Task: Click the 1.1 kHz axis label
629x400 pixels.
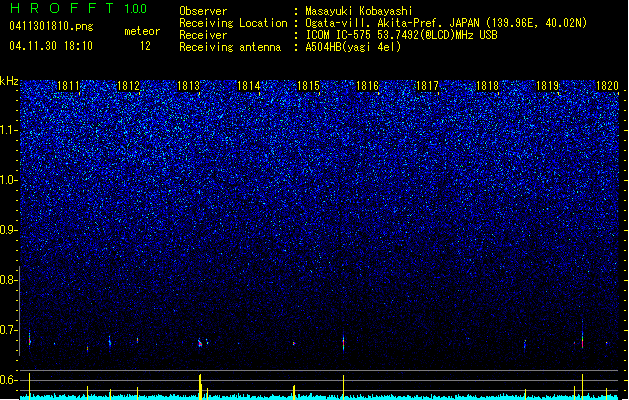Action: (x=8, y=130)
